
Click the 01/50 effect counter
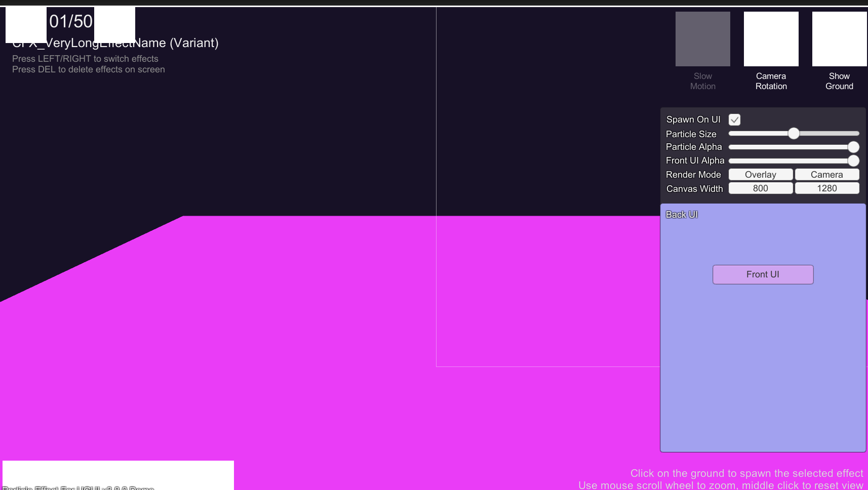70,22
